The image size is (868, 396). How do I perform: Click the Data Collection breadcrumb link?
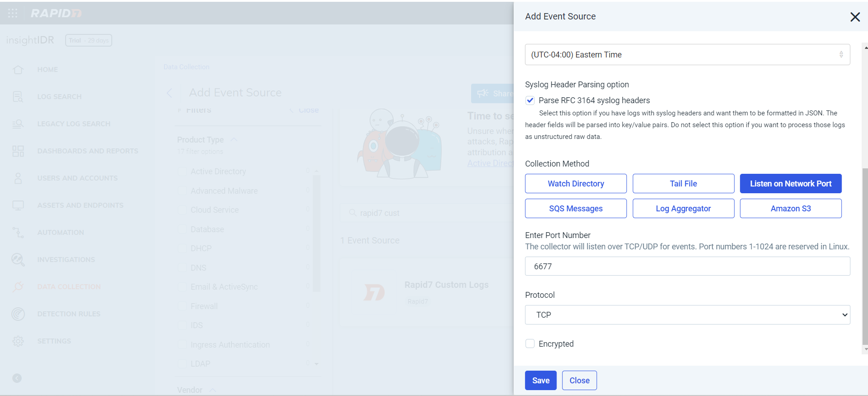coord(186,67)
